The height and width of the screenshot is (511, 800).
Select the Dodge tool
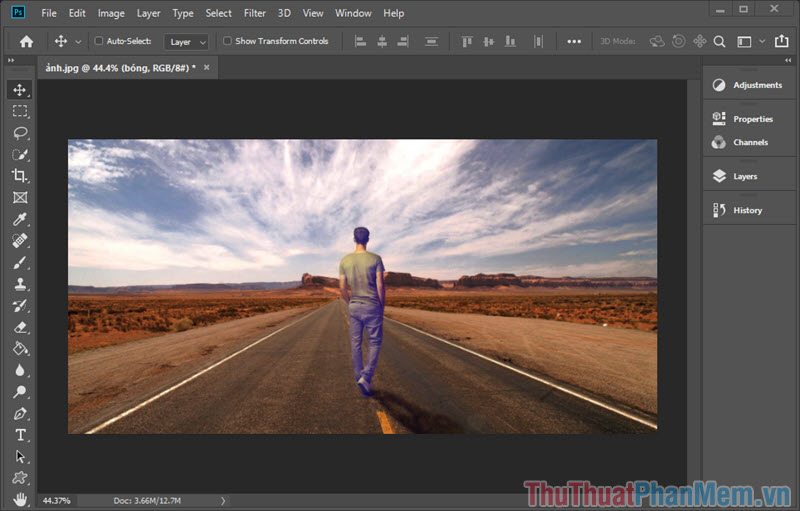tap(19, 392)
